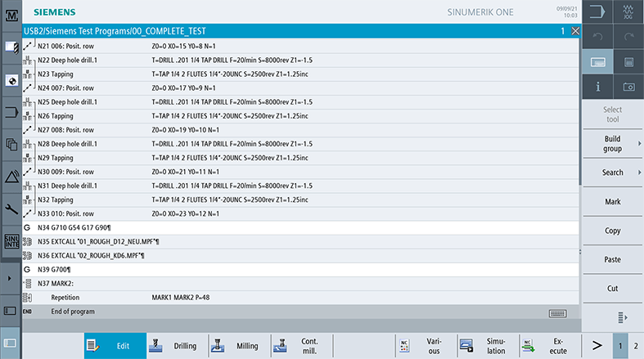
Task: Click the Select tool softkey
Action: (x=612, y=114)
